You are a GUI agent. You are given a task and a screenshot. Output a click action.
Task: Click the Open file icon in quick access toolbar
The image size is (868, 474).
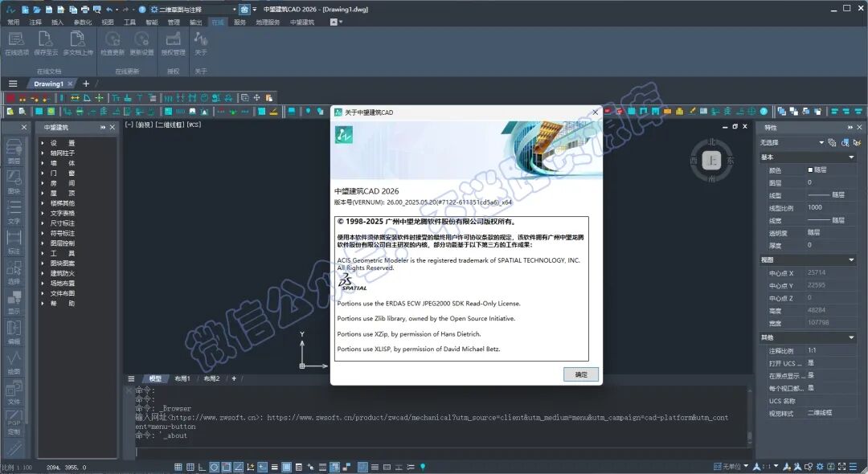[x=37, y=10]
